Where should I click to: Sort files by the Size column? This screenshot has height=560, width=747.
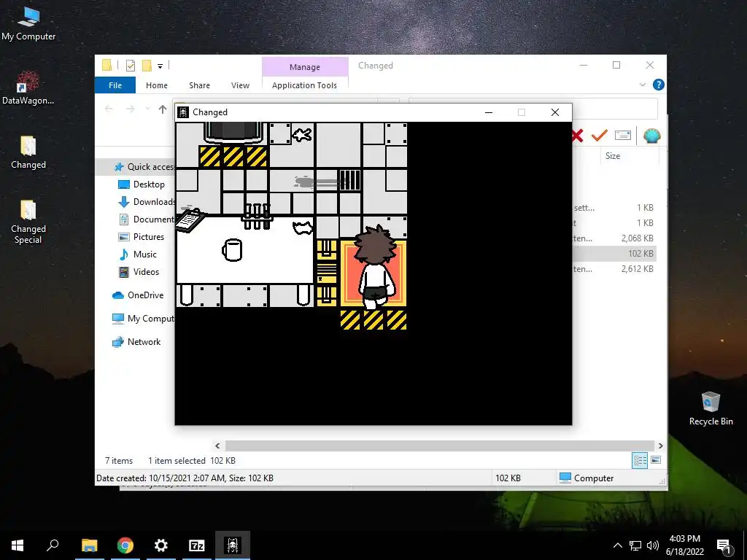(613, 156)
